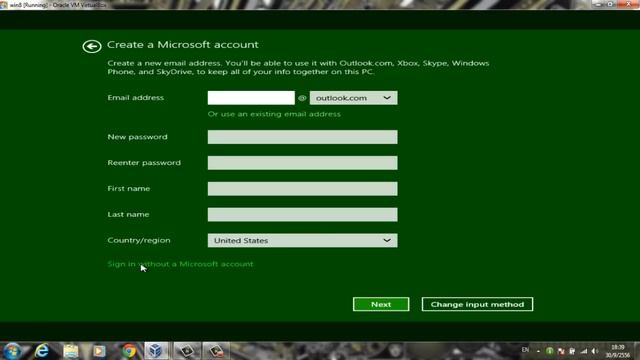Open the Country/region United States dropdown

point(302,240)
